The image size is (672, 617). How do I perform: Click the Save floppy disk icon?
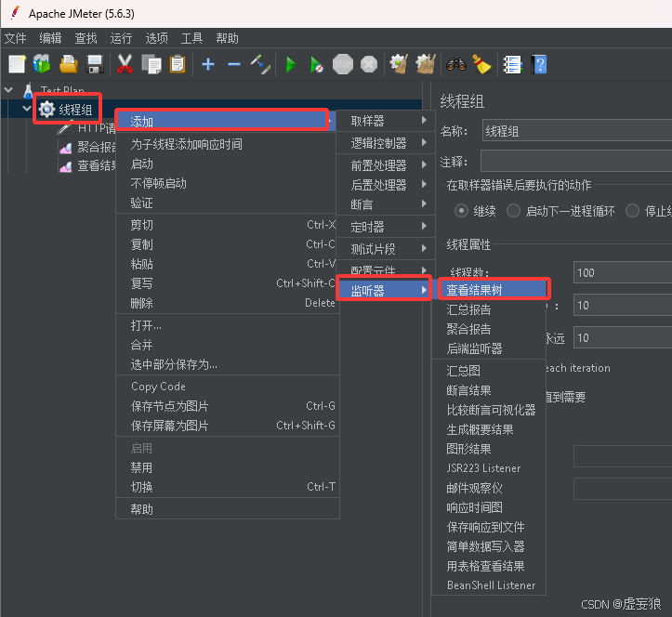[x=95, y=65]
